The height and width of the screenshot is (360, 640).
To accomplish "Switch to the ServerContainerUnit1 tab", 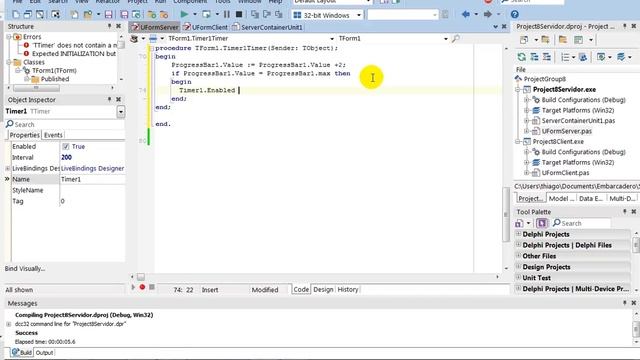I will click(x=267, y=27).
